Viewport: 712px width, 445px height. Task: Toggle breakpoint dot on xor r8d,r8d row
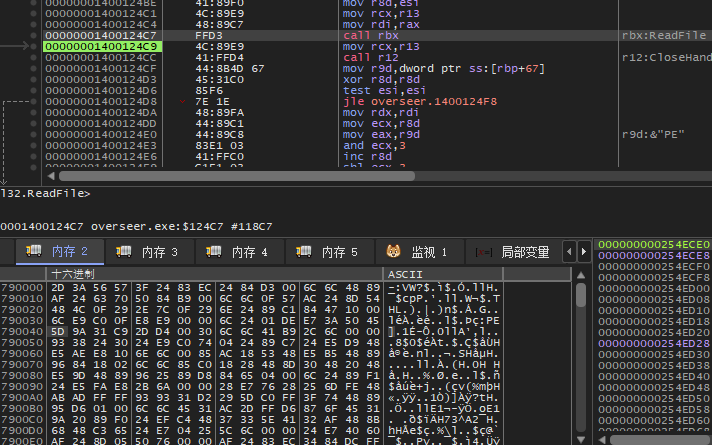pos(33,79)
